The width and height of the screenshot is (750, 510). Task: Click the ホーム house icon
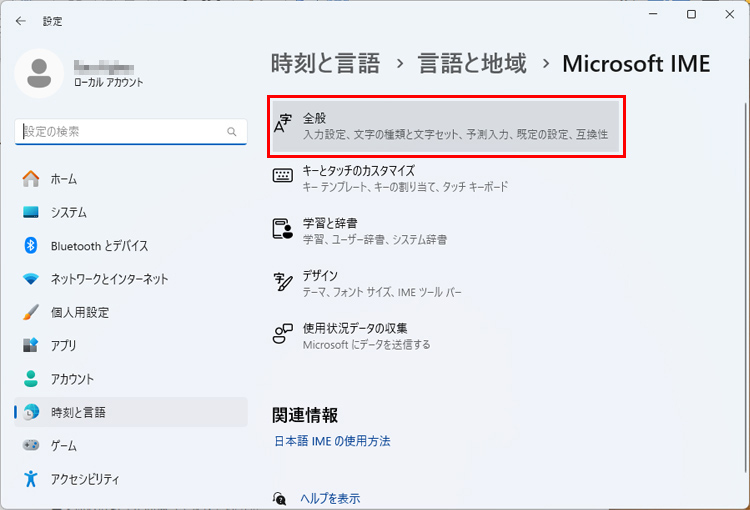pos(31,179)
